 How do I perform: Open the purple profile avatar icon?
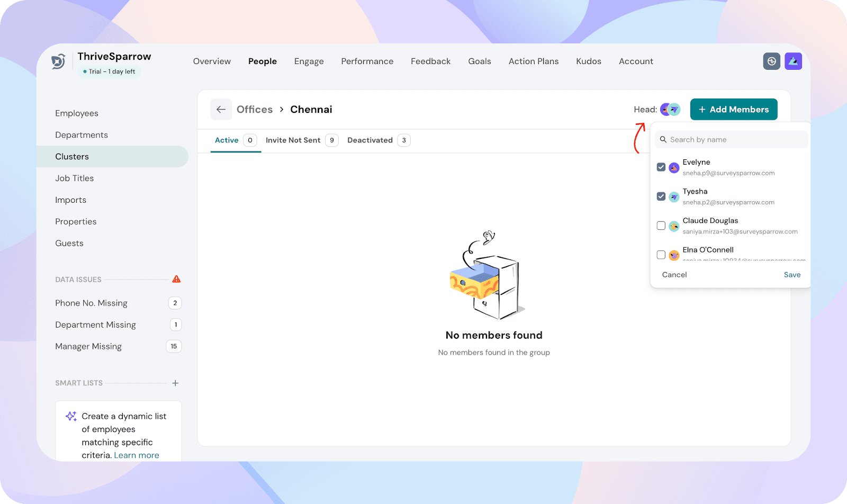(793, 61)
